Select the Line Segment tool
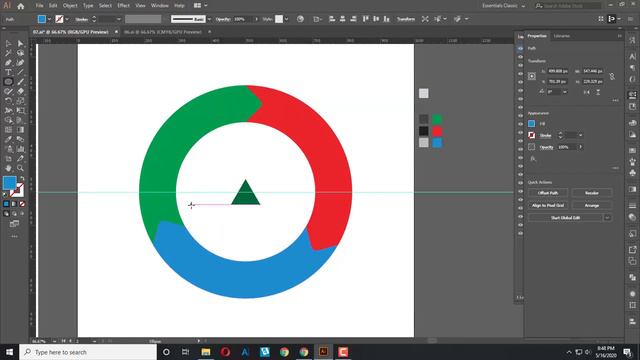640x360 pixels. pyautogui.click(x=20, y=72)
